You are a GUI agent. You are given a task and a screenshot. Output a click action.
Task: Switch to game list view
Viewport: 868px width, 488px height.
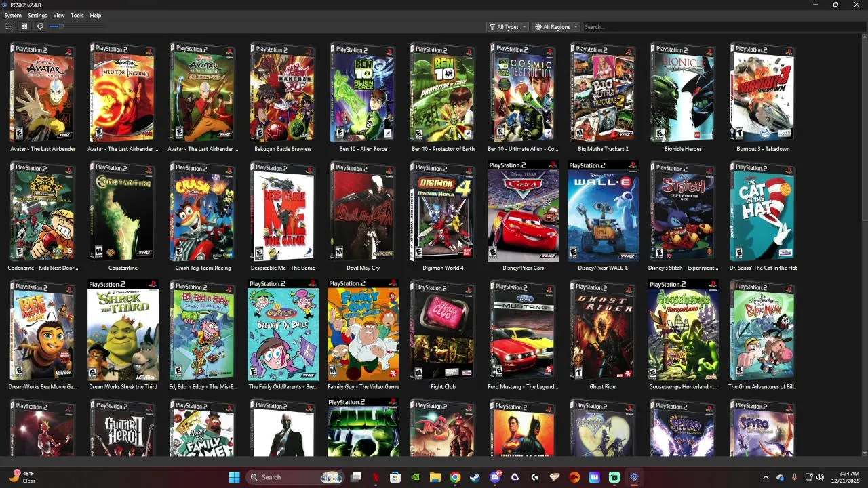click(8, 26)
